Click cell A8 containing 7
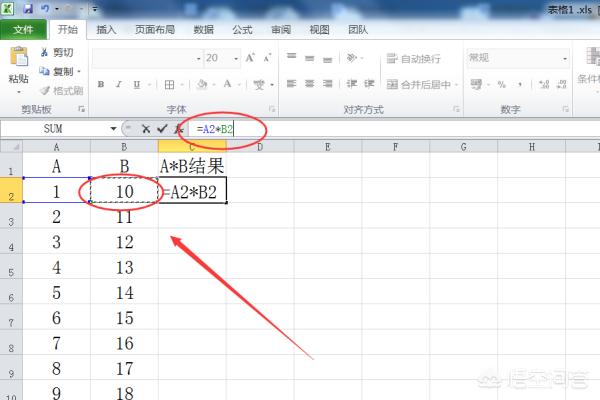 [x=56, y=343]
